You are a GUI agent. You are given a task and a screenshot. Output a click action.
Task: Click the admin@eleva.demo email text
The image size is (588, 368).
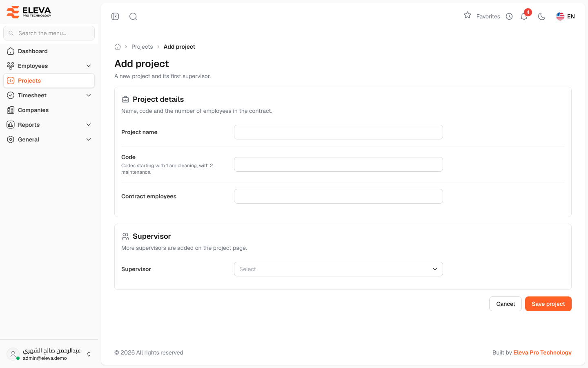coord(45,358)
